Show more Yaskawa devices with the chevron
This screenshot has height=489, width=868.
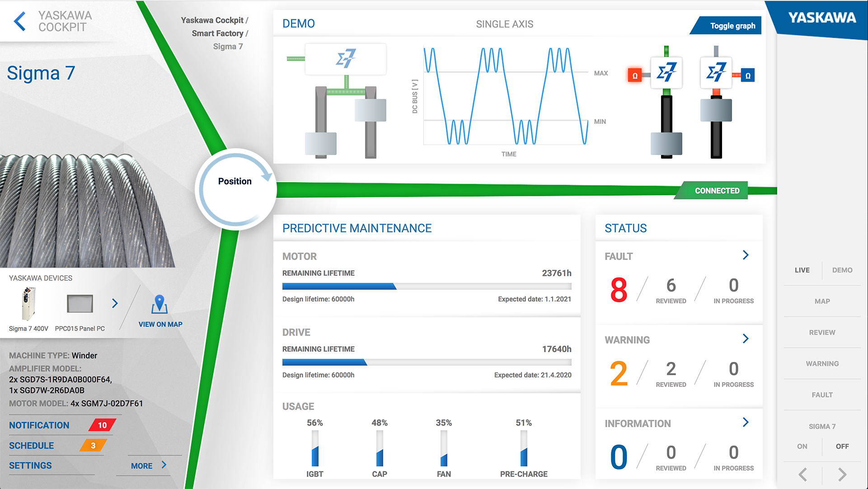coord(115,303)
